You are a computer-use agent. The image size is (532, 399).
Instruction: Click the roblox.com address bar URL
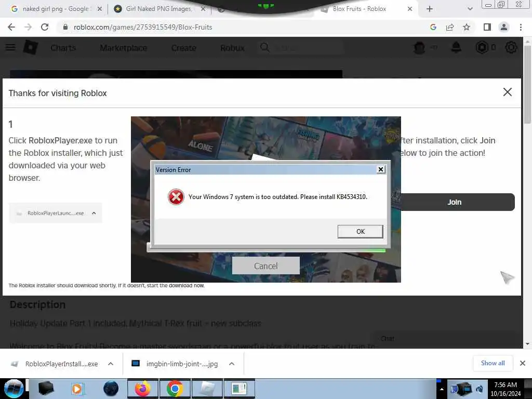tap(143, 27)
